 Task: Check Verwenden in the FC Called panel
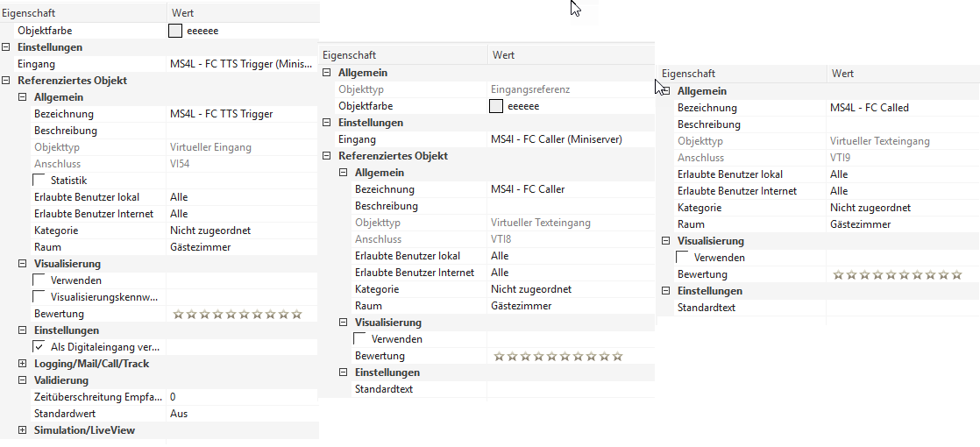point(683,258)
